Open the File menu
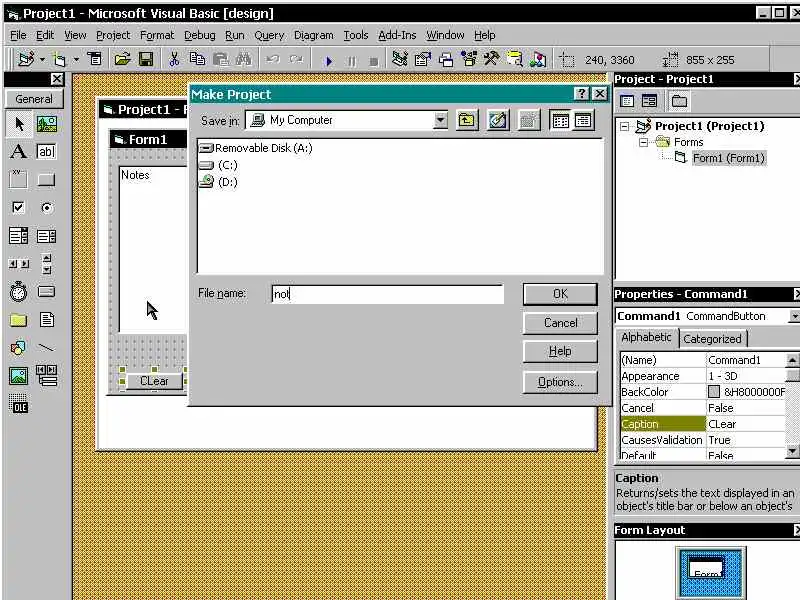This screenshot has width=800, height=600. [x=18, y=35]
